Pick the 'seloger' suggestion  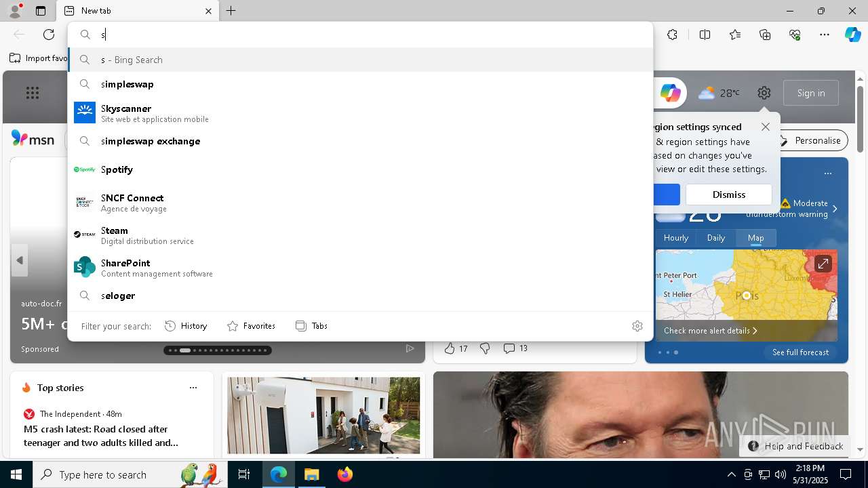tap(360, 296)
